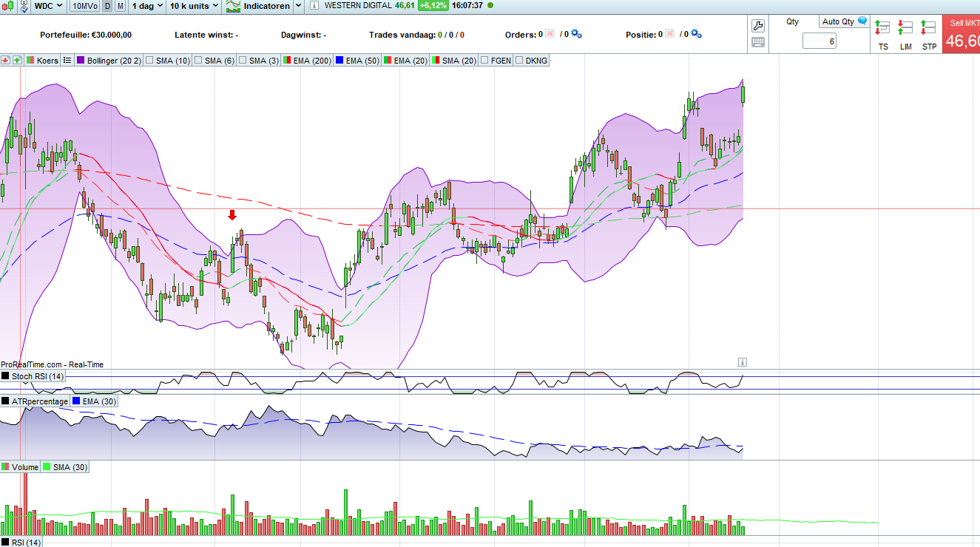980x547 pixels.
Task: Select the SMA (20) indicator label
Action: pos(459,61)
